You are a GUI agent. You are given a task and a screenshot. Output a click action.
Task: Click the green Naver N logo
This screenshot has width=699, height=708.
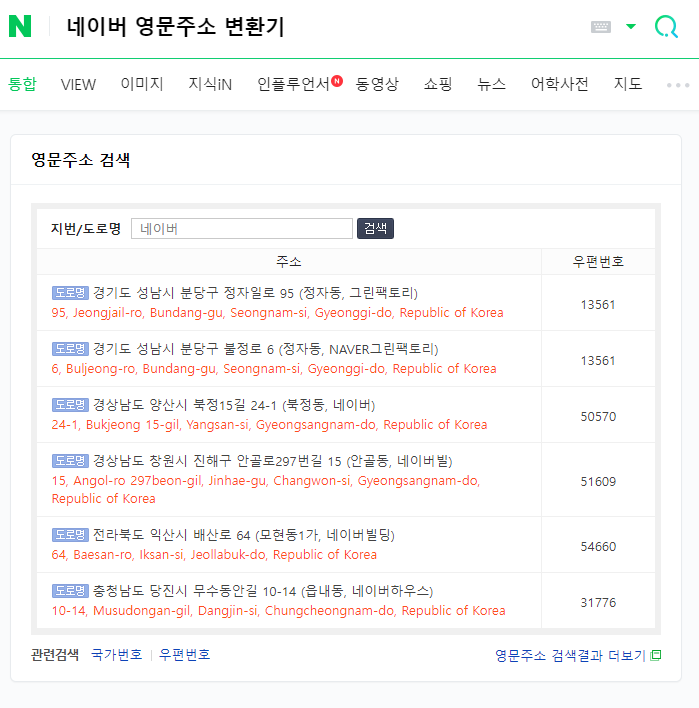(20, 26)
